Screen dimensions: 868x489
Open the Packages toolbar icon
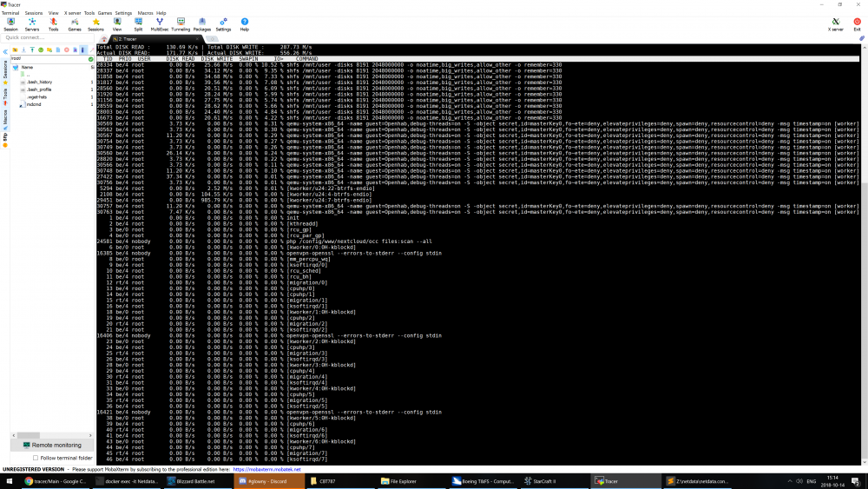click(202, 24)
